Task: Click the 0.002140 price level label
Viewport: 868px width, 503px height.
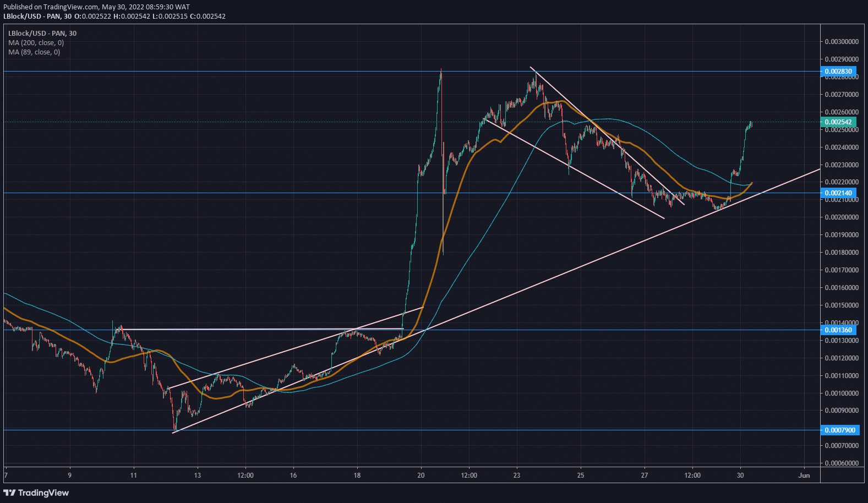Action: tap(838, 193)
